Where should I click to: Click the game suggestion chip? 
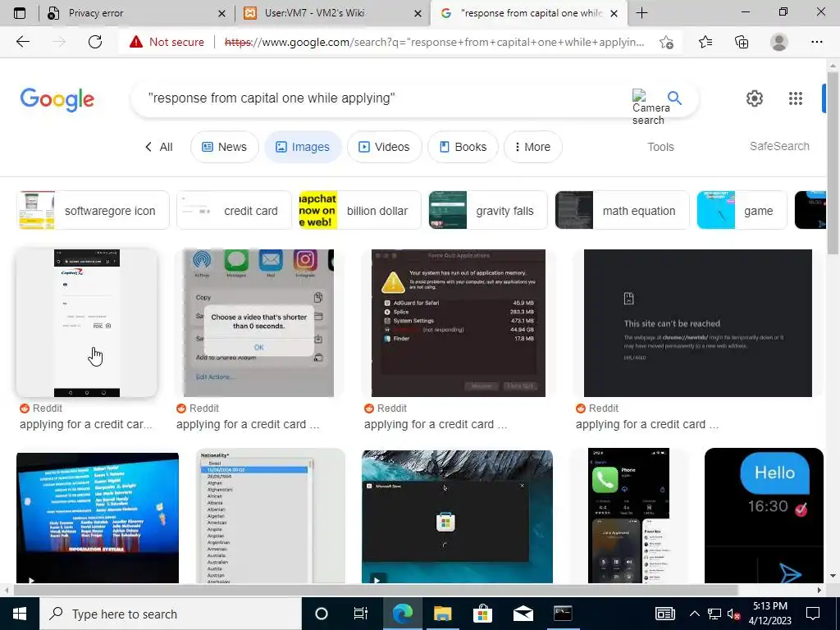pyautogui.click(x=742, y=210)
